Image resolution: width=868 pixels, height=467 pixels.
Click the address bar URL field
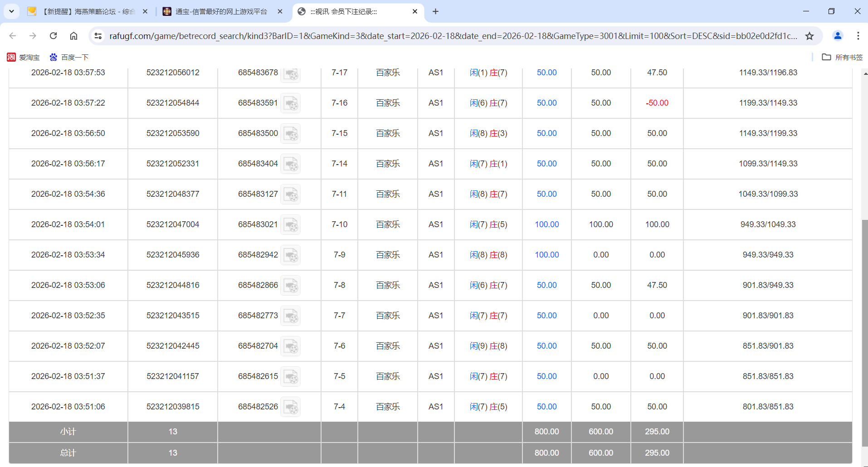click(x=408, y=36)
